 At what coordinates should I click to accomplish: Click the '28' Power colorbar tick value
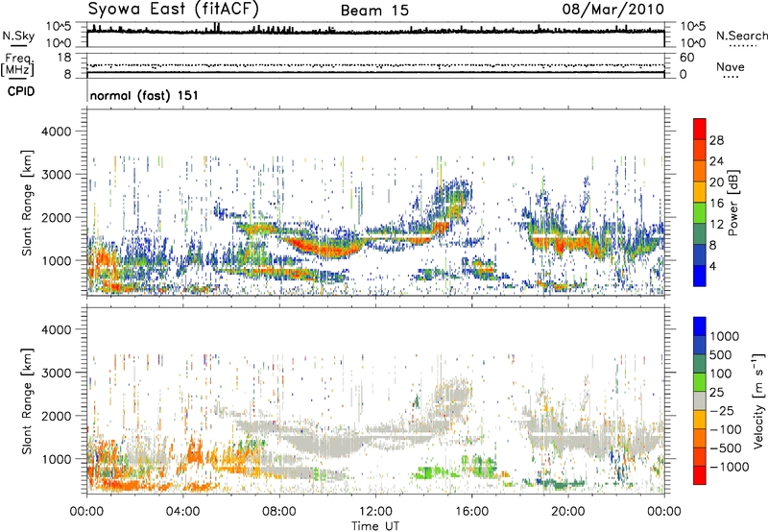[x=716, y=140]
